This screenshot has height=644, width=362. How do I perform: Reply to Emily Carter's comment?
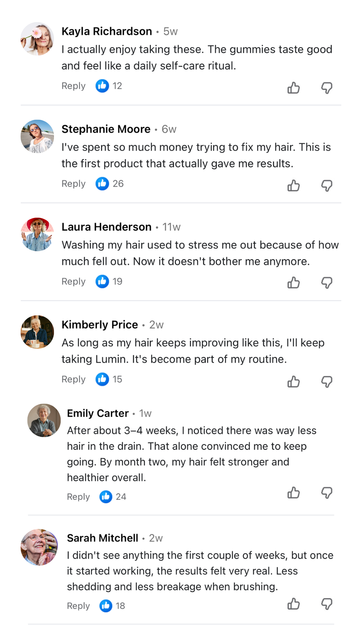78,497
